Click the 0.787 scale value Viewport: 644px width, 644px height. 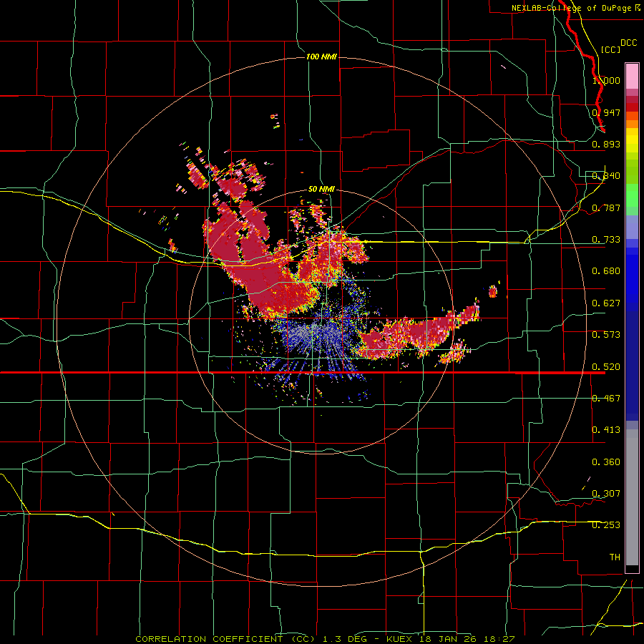click(x=606, y=208)
